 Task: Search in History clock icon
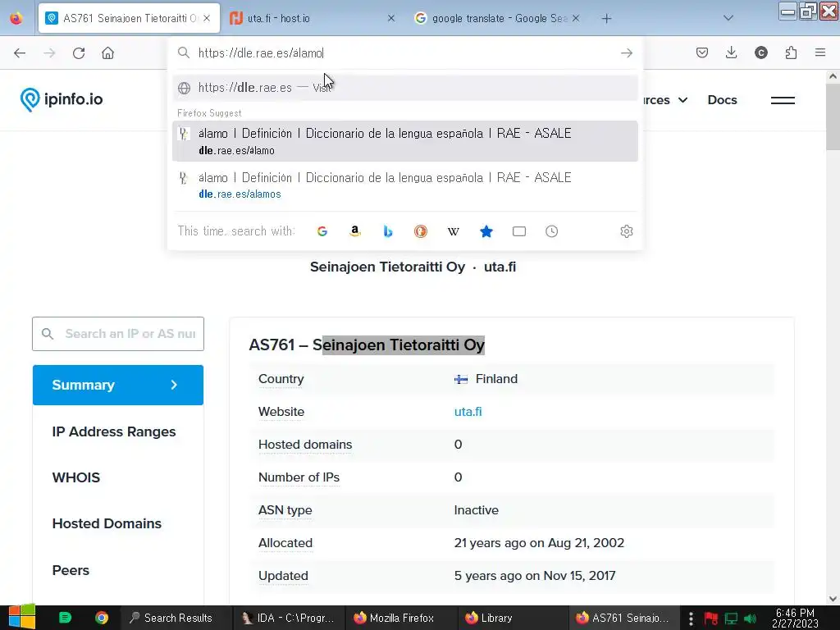pos(552,231)
